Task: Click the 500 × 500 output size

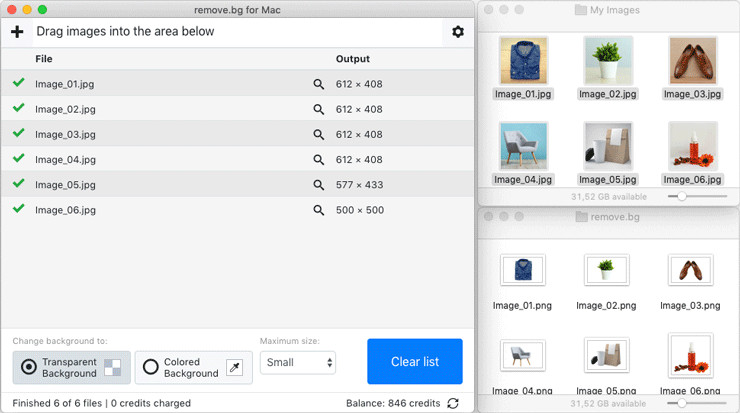Action: [360, 210]
